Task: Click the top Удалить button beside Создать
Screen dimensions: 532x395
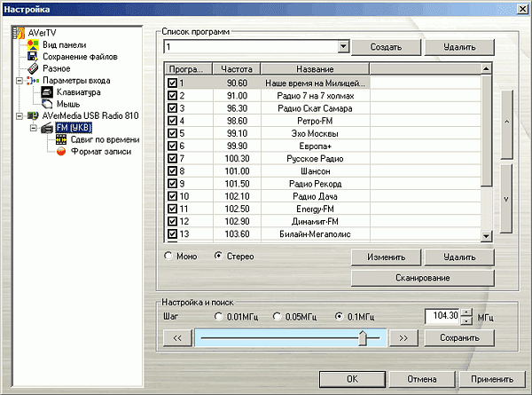Action: [x=459, y=47]
